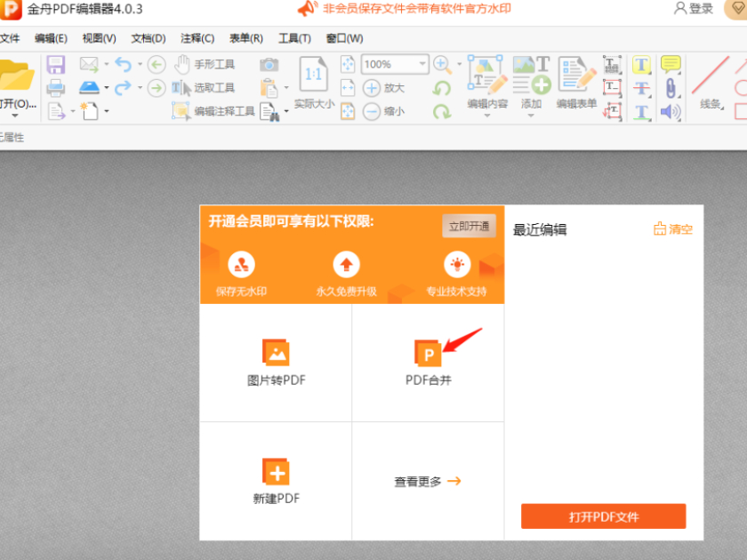Select the underline text T icon
The height and width of the screenshot is (560, 747).
pyautogui.click(x=642, y=112)
